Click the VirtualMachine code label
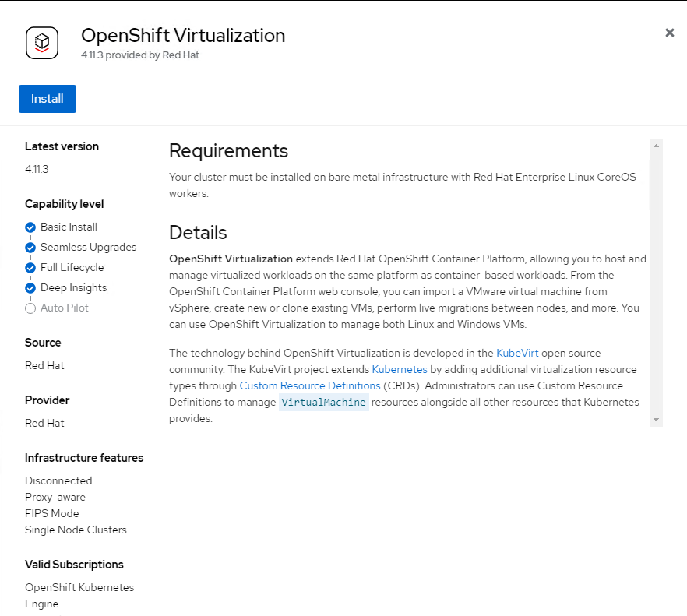This screenshot has width=687, height=616. pyautogui.click(x=323, y=402)
